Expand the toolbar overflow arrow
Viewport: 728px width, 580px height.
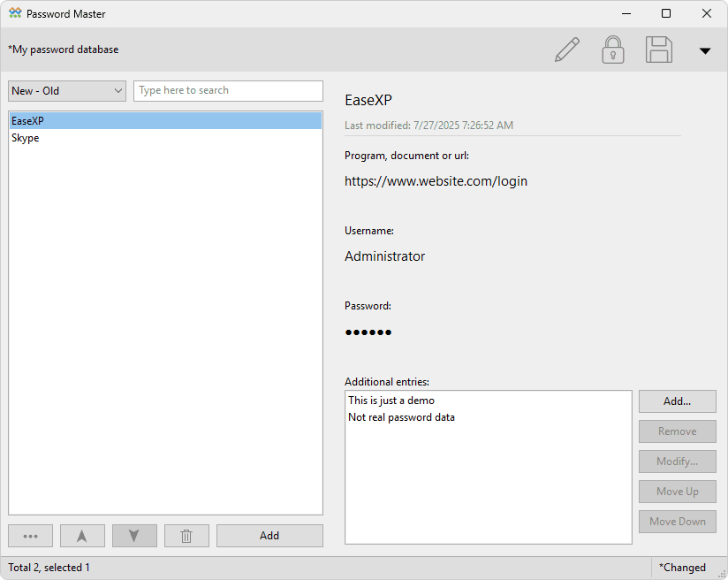click(x=705, y=51)
